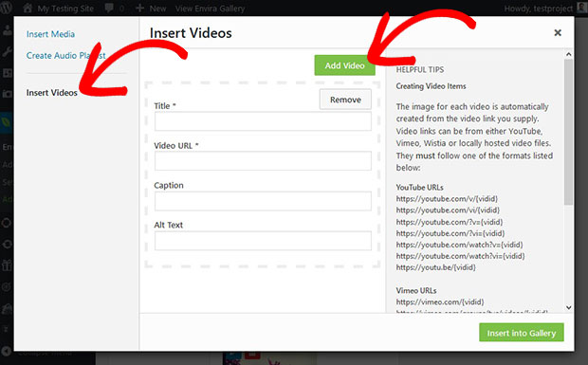Click into the Caption field

tap(263, 201)
